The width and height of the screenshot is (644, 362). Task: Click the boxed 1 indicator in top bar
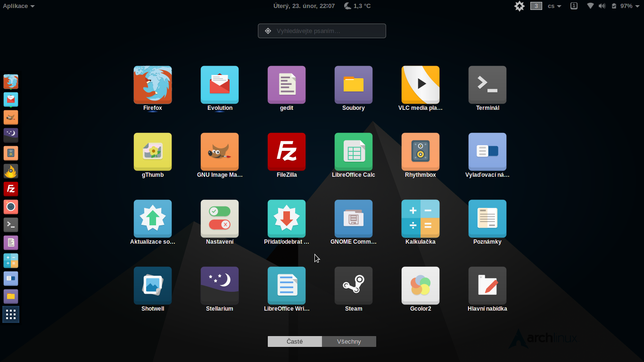(x=574, y=6)
